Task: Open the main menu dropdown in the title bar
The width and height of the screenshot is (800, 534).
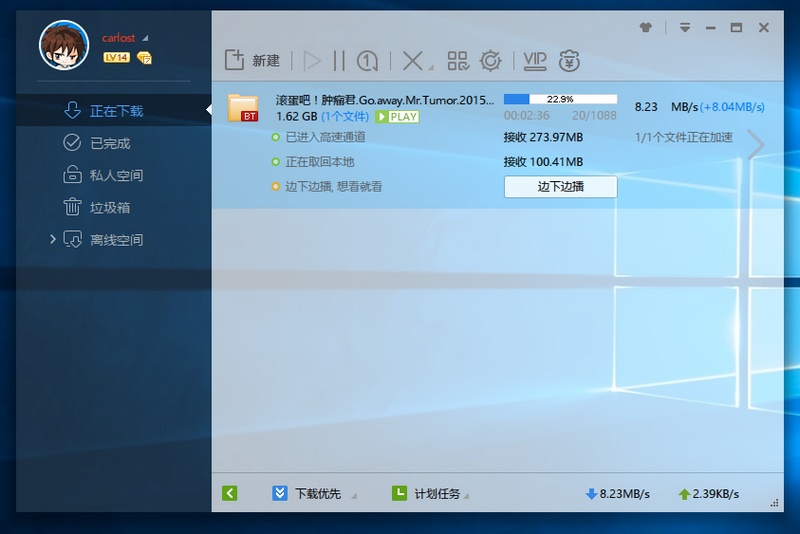Action: tap(685, 28)
